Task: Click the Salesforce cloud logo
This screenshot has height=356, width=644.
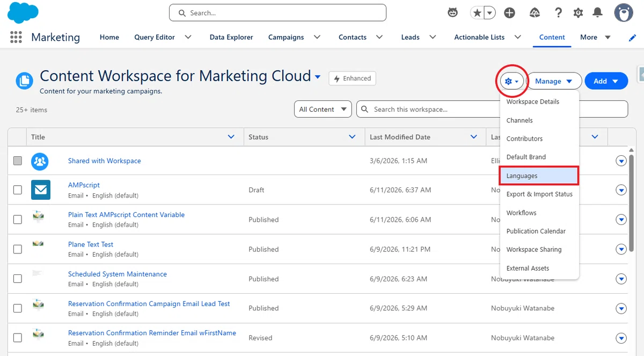Action: (23, 13)
